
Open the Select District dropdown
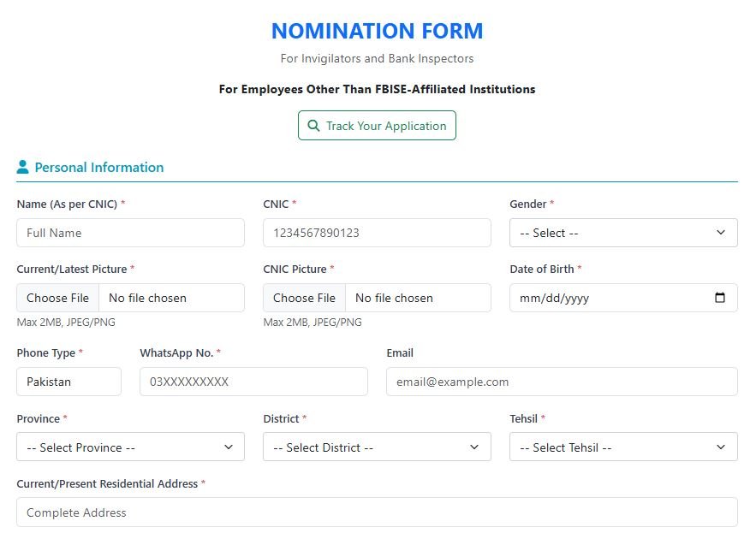(x=377, y=447)
